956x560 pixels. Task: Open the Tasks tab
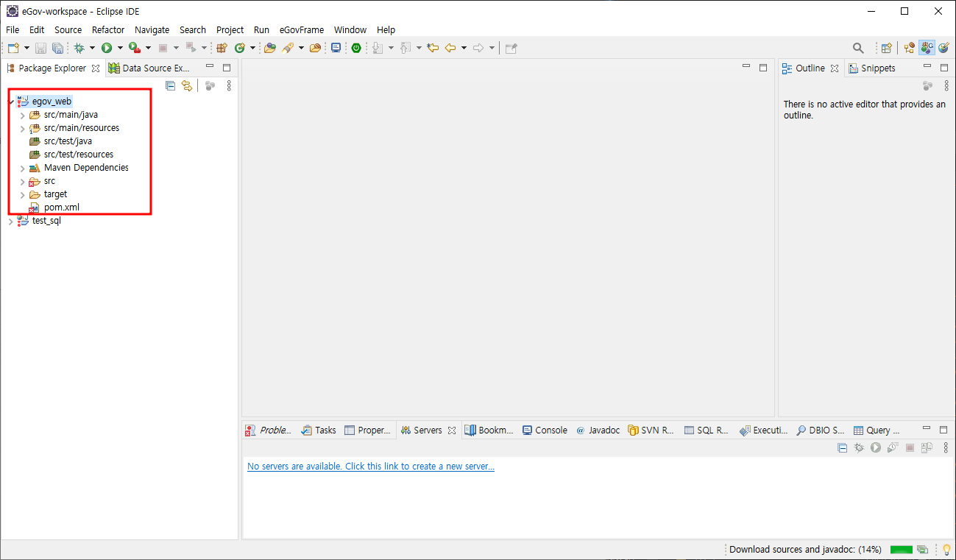coord(319,430)
